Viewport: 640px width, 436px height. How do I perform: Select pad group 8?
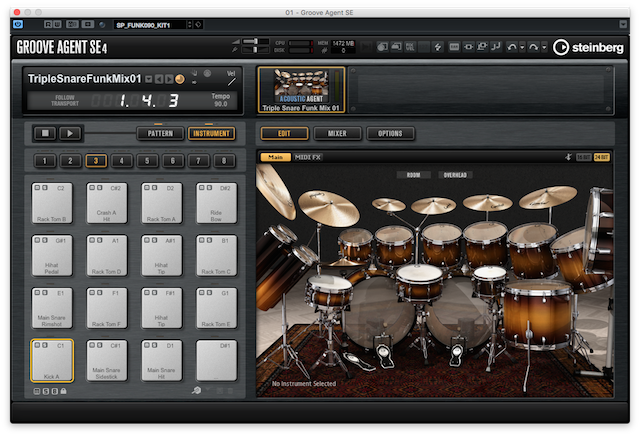pos(224,161)
